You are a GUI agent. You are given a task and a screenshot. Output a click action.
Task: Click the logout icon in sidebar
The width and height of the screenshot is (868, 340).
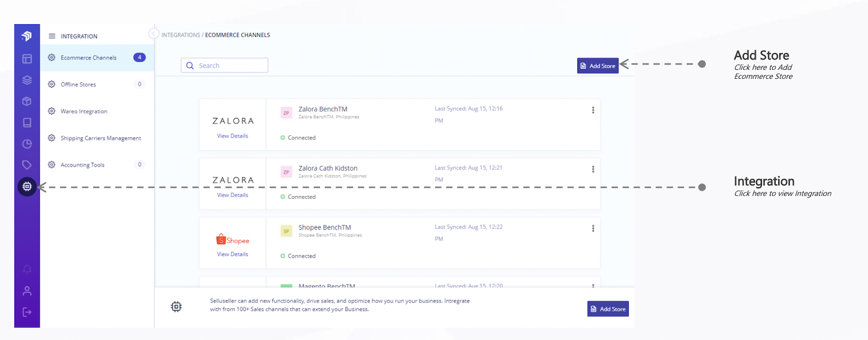(27, 312)
